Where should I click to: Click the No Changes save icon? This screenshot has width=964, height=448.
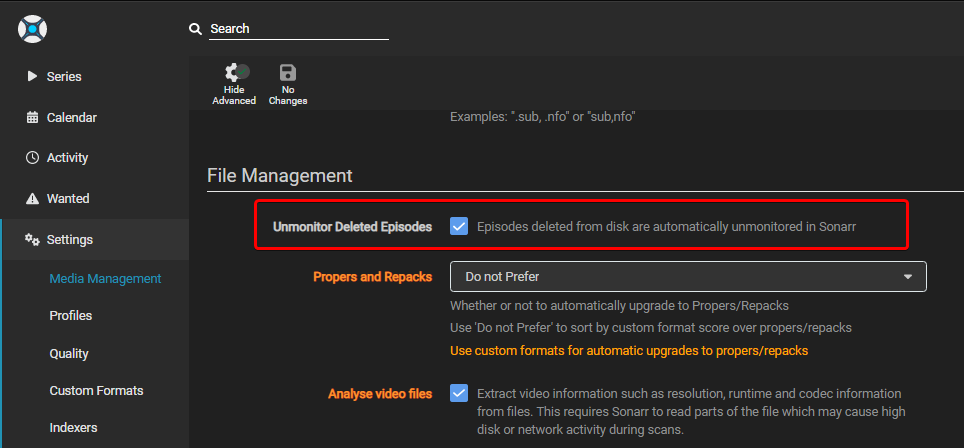288,73
